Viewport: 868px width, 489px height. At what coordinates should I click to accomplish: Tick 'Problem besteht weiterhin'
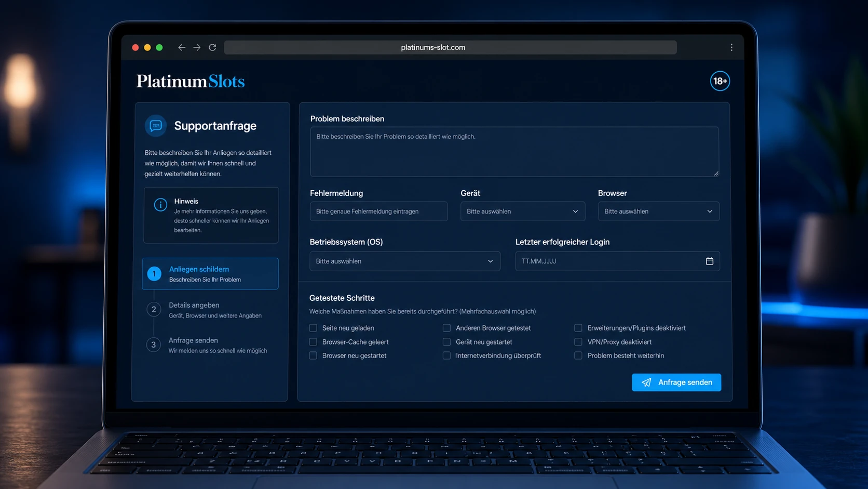pyautogui.click(x=578, y=355)
